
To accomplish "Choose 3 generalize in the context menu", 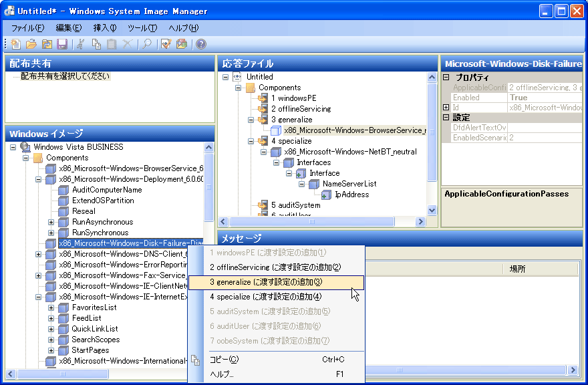I will (x=276, y=282).
